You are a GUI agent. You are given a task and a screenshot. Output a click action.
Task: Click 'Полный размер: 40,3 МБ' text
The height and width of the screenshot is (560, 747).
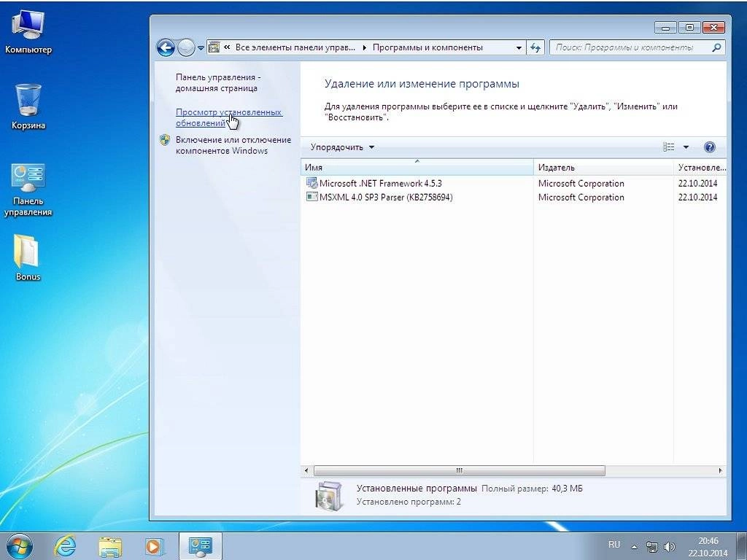click(x=532, y=489)
